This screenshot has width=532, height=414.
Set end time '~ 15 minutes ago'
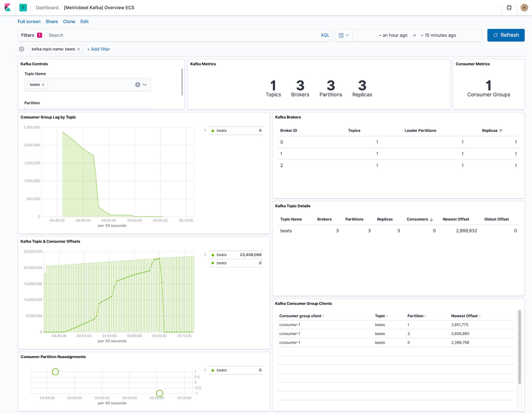pos(438,35)
